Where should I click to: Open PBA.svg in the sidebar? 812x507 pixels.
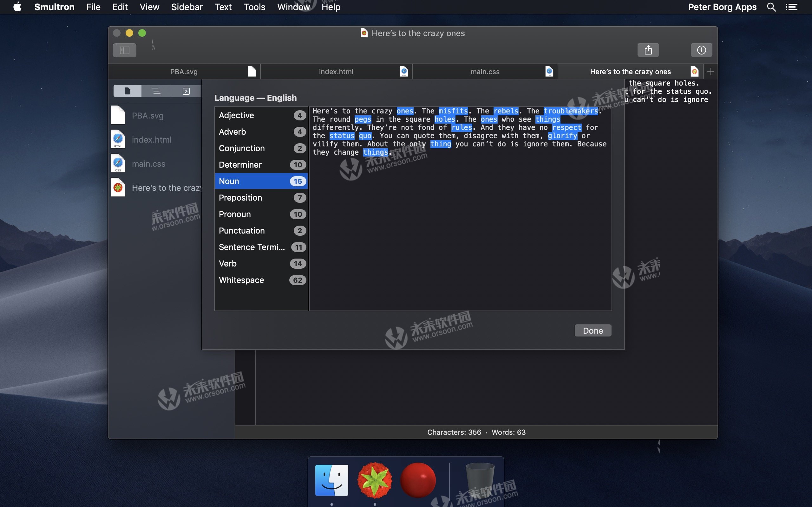click(x=147, y=116)
